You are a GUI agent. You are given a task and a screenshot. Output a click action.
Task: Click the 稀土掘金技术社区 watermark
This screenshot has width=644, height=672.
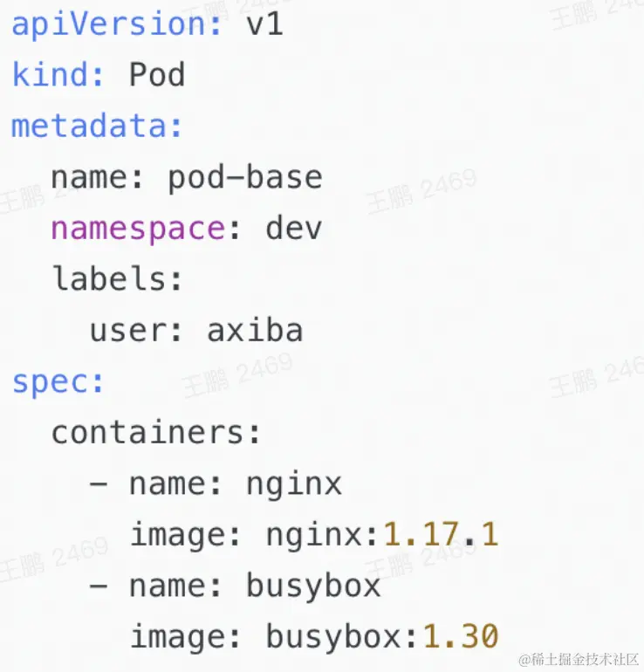[579, 659]
